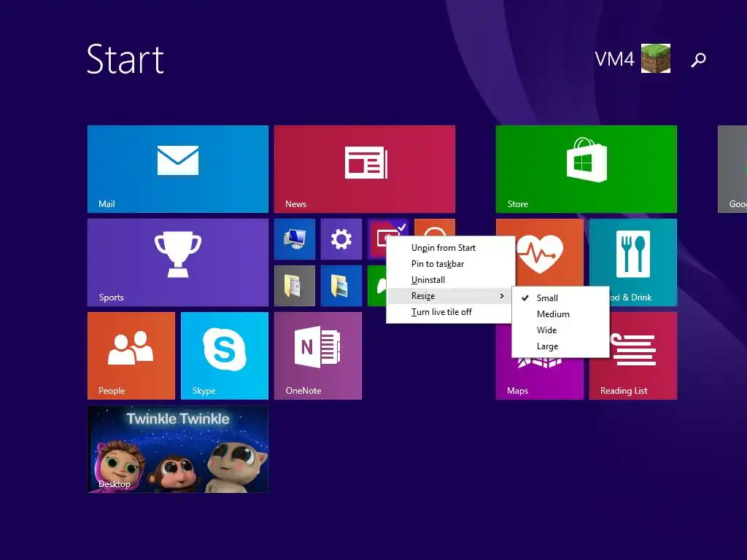Screen dimensions: 747x560
Task: Select the Small size option
Action: pyautogui.click(x=560, y=298)
